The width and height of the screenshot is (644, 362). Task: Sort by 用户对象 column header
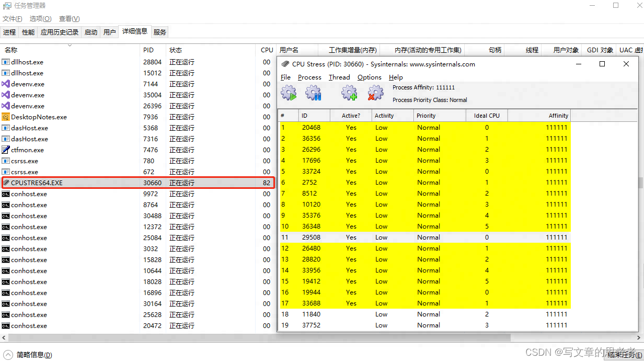561,50
